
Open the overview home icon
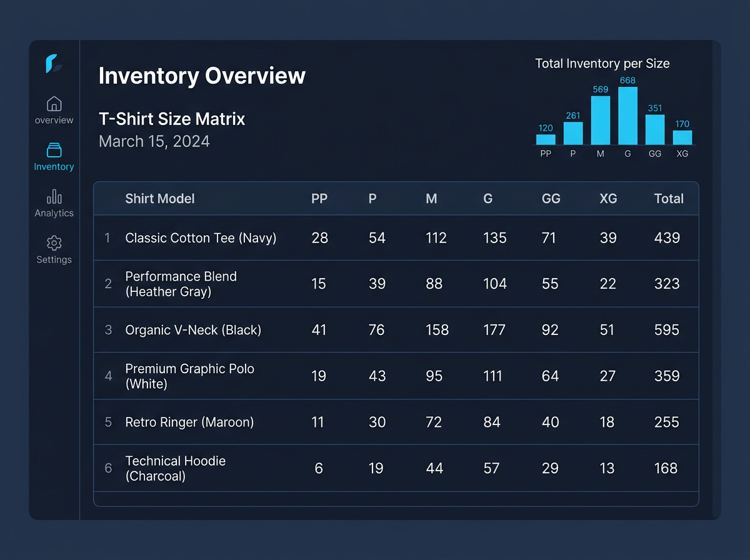click(54, 104)
